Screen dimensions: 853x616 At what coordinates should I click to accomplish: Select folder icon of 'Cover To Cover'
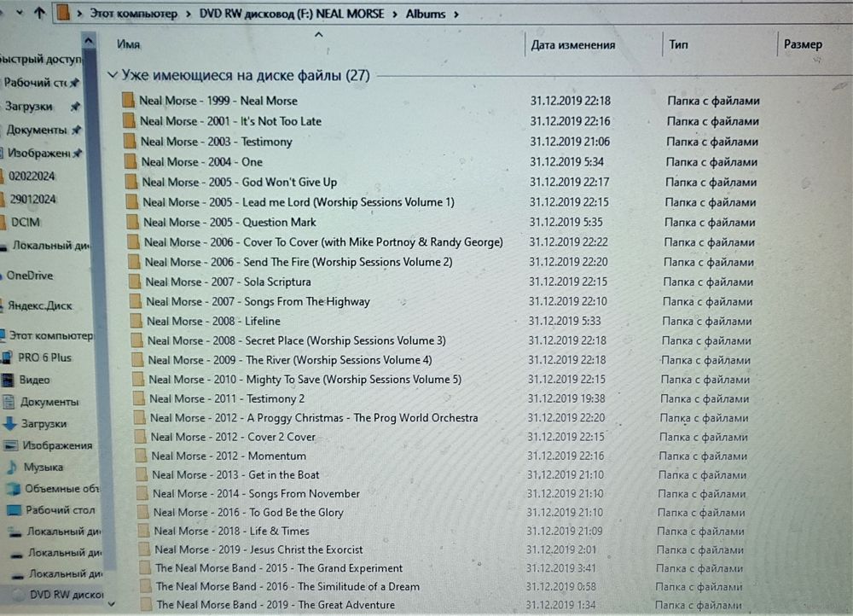133,241
